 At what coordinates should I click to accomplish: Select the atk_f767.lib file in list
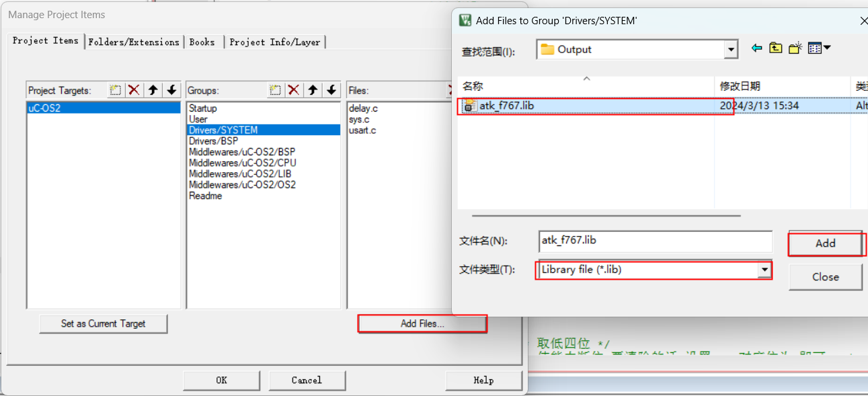tap(506, 106)
